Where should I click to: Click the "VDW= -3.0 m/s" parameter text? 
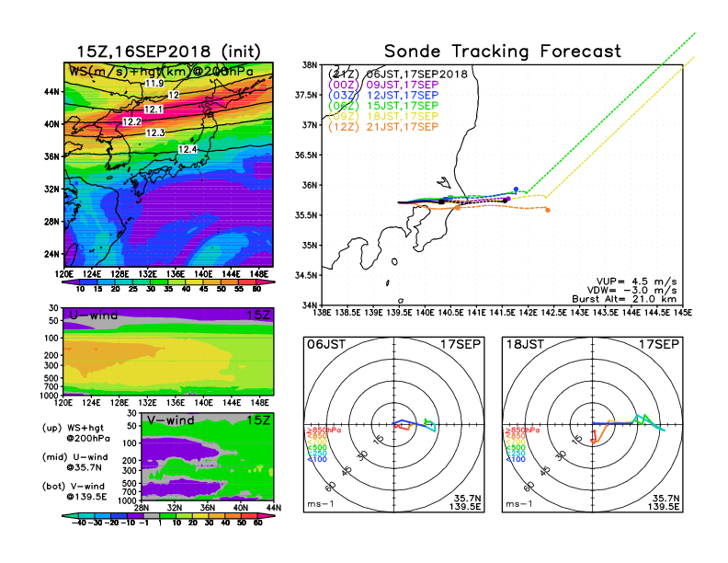pyautogui.click(x=631, y=291)
